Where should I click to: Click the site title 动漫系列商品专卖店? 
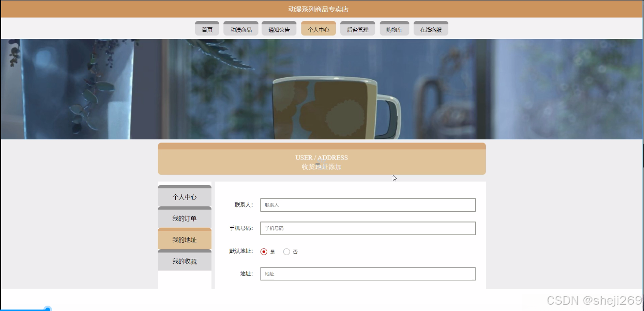tap(322, 9)
